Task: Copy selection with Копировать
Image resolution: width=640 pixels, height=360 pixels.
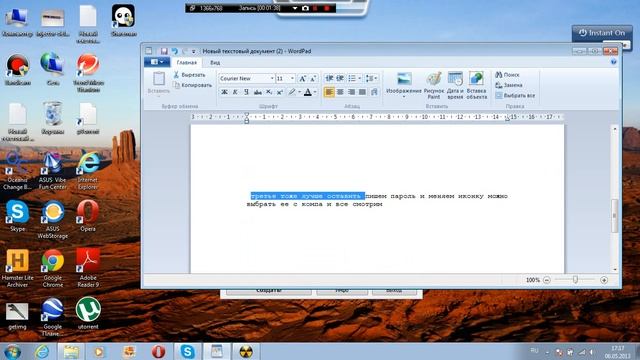Action: point(192,85)
